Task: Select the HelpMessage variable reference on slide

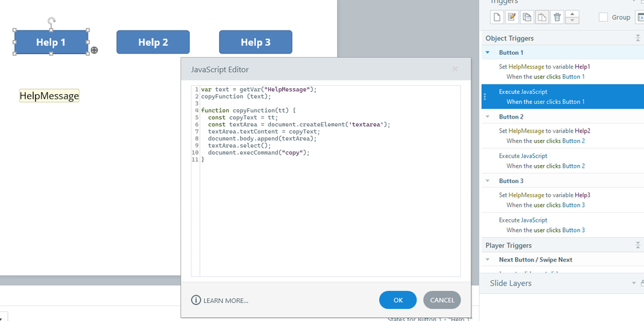Action: click(x=49, y=96)
